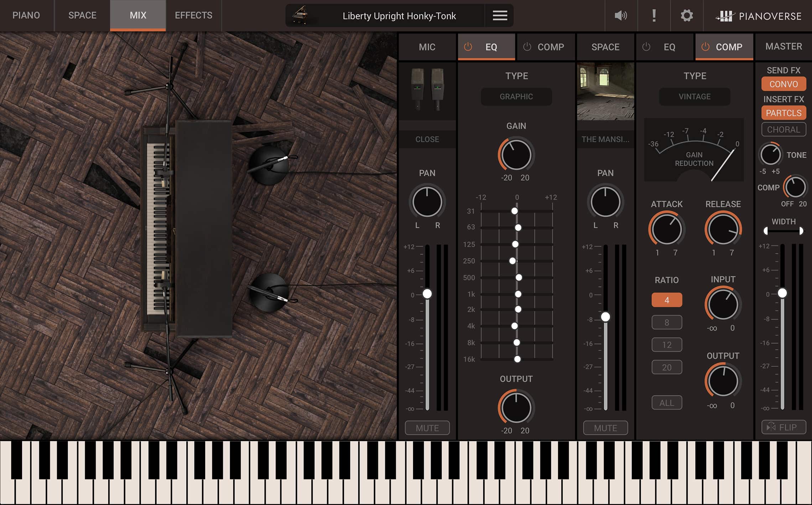Click the exclamation alert icon
The height and width of the screenshot is (505, 812).
pos(654,15)
